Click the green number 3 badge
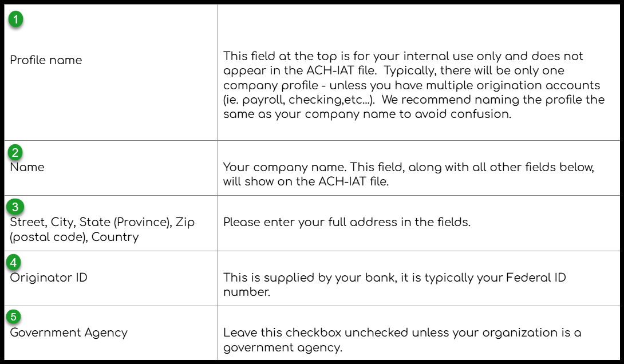 pyautogui.click(x=15, y=207)
